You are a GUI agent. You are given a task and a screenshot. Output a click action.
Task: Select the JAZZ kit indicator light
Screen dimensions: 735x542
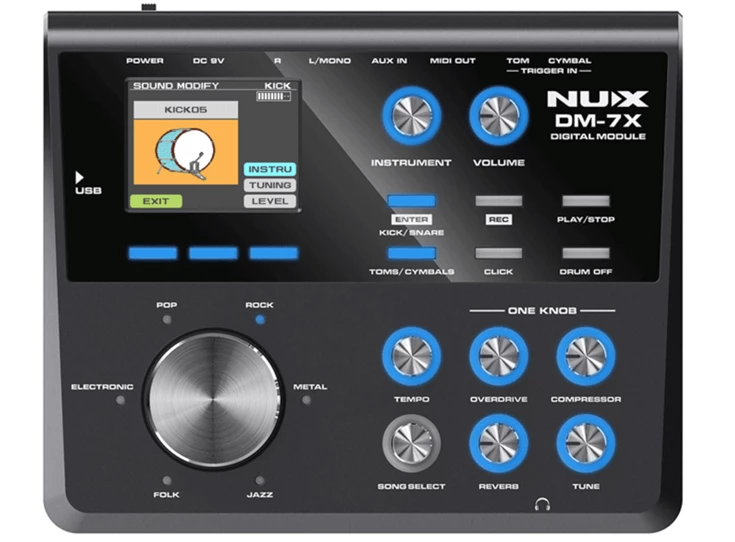pyautogui.click(x=260, y=481)
